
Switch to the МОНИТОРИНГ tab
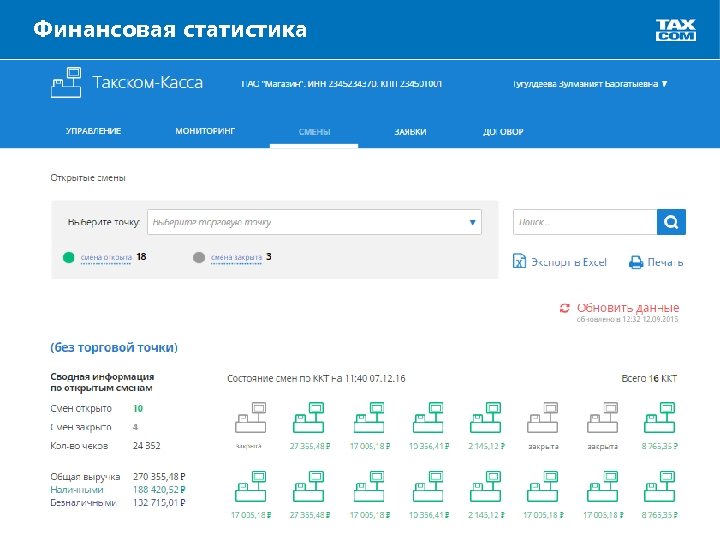point(205,131)
